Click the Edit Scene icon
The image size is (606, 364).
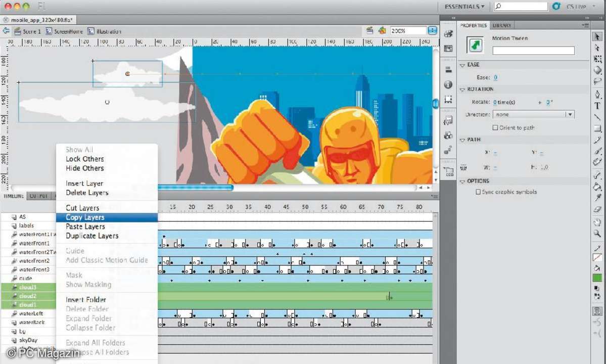point(370,30)
